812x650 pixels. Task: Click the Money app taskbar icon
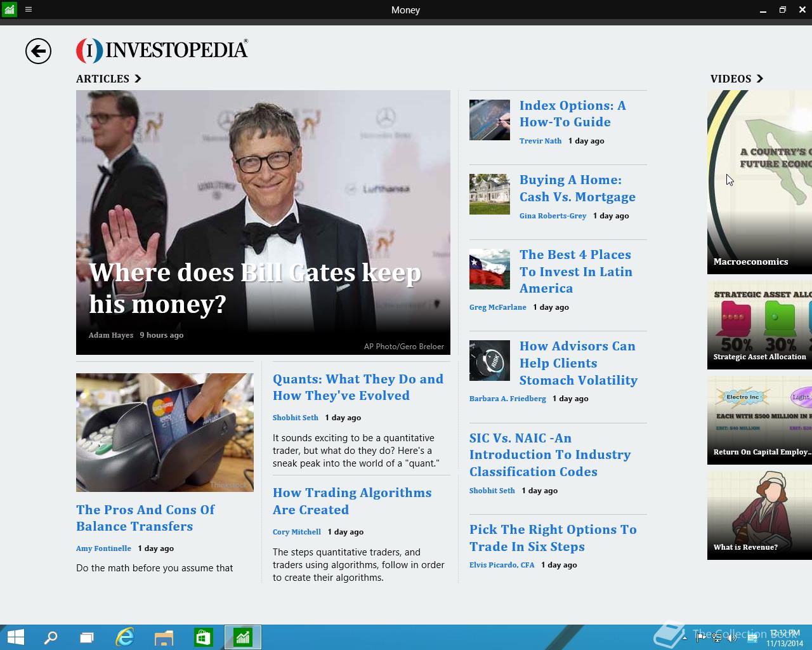(243, 637)
